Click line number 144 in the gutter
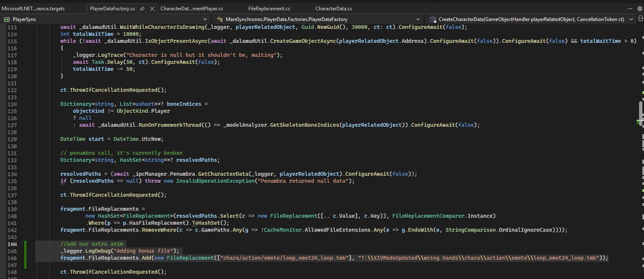Screen dimensions: 644x279 12,244
